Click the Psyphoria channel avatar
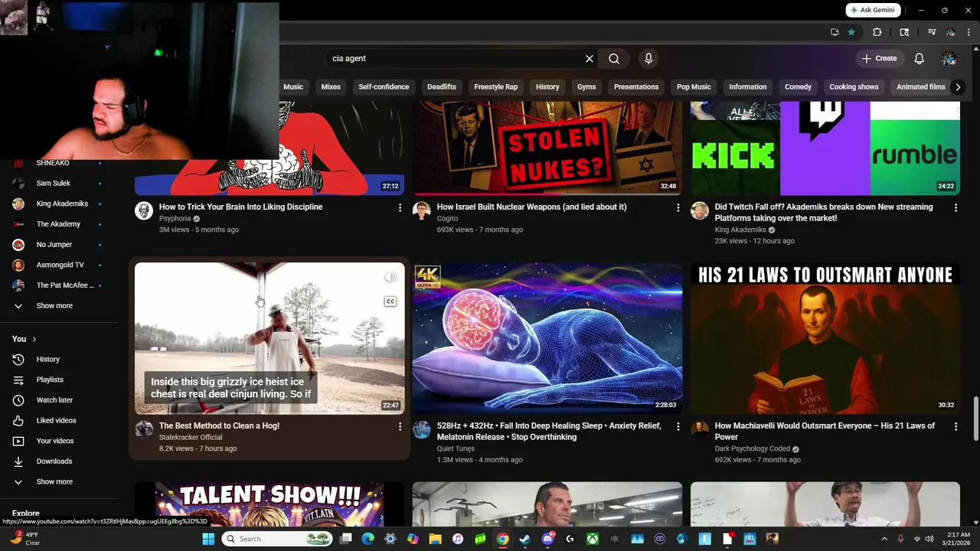This screenshot has width=980, height=551. (144, 210)
